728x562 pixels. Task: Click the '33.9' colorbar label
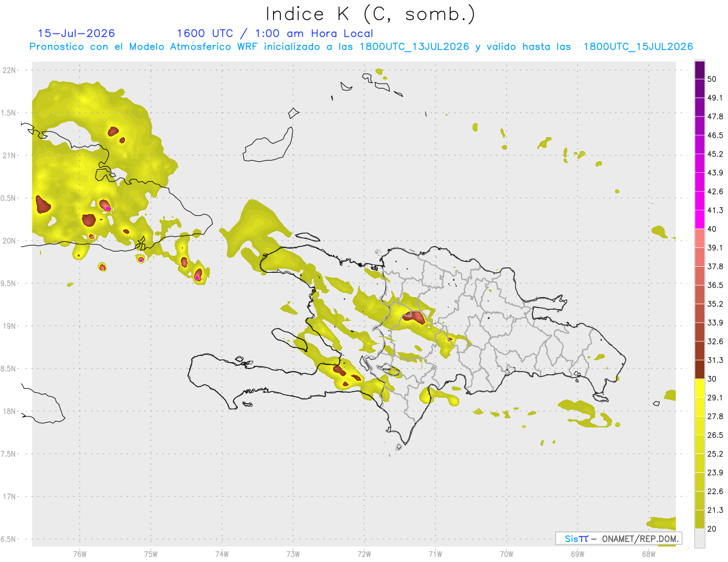tap(715, 323)
